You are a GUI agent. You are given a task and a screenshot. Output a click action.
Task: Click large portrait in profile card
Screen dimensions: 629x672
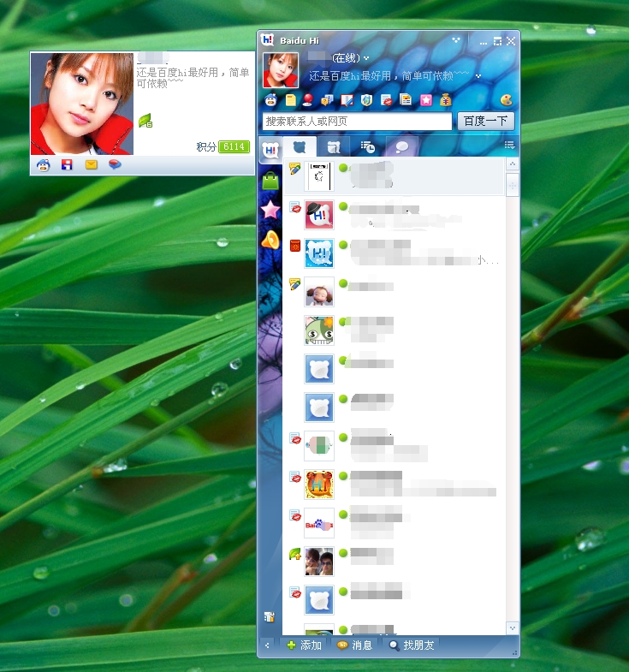(x=82, y=104)
